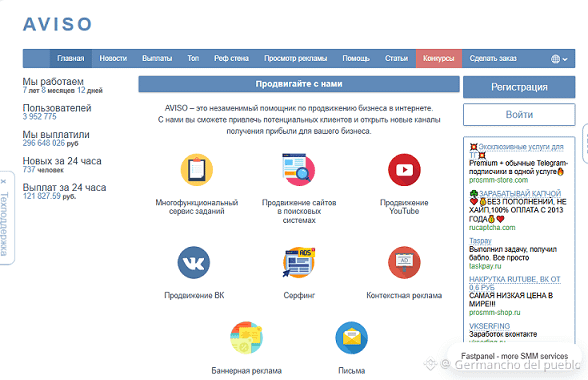Select the highlighted Конкурсы menu item
This screenshot has height=380, width=588.
click(439, 59)
